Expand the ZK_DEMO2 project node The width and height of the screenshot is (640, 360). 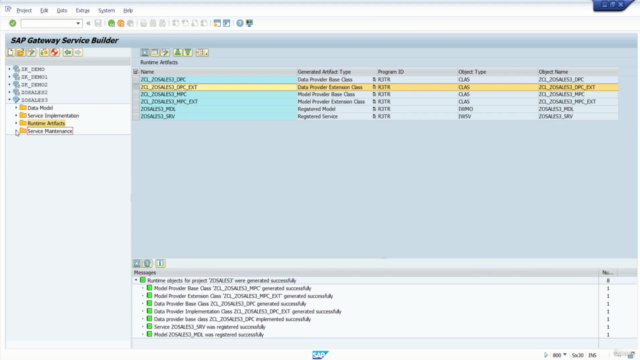[x=9, y=84]
